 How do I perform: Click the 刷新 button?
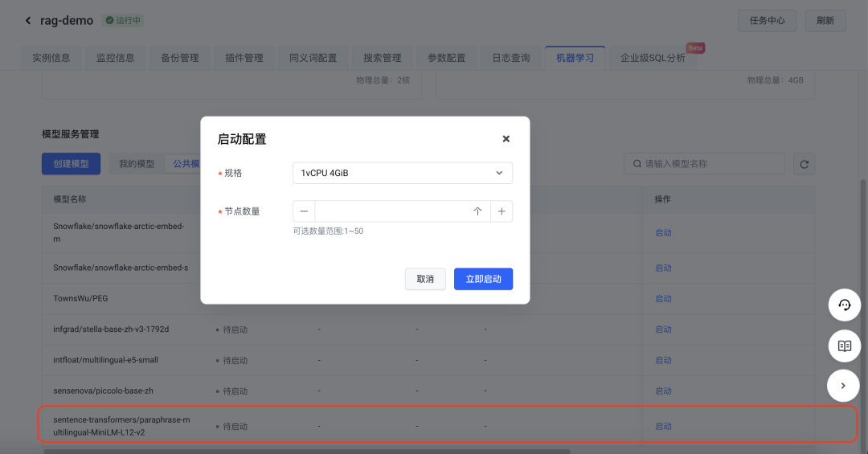click(825, 20)
